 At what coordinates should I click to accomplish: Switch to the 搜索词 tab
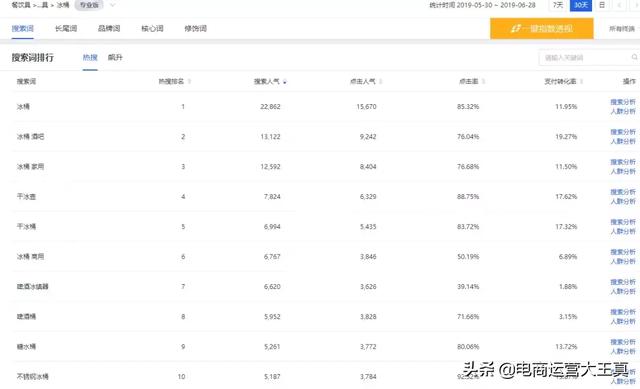pyautogui.click(x=22, y=29)
